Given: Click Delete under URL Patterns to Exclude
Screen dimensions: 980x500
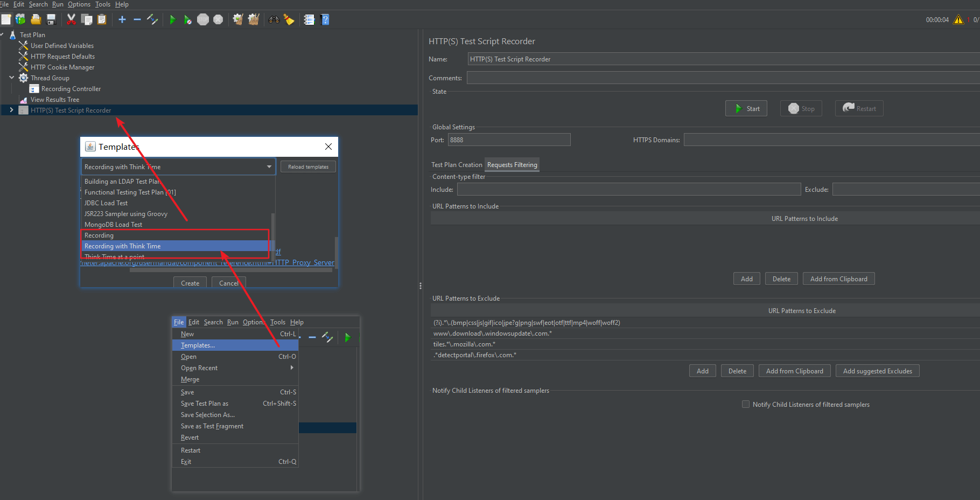Looking at the screenshot, I should click(x=738, y=371).
